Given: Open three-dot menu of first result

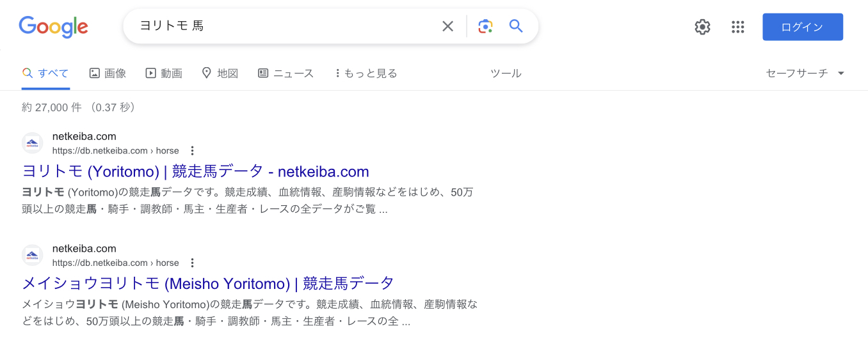Looking at the screenshot, I should coord(192,151).
